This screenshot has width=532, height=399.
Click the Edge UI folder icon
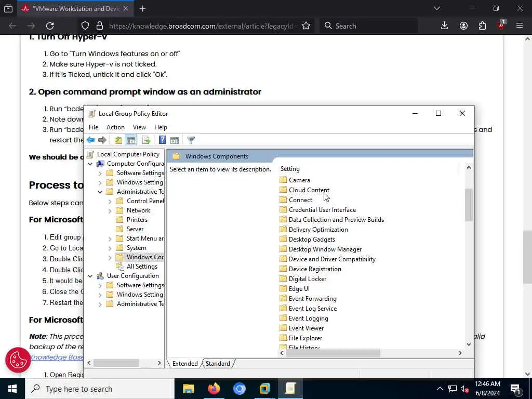(283, 288)
